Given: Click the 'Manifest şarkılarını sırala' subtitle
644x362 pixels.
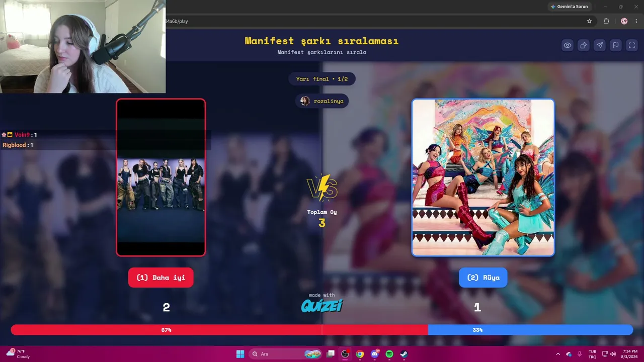Looking at the screenshot, I should (x=322, y=52).
